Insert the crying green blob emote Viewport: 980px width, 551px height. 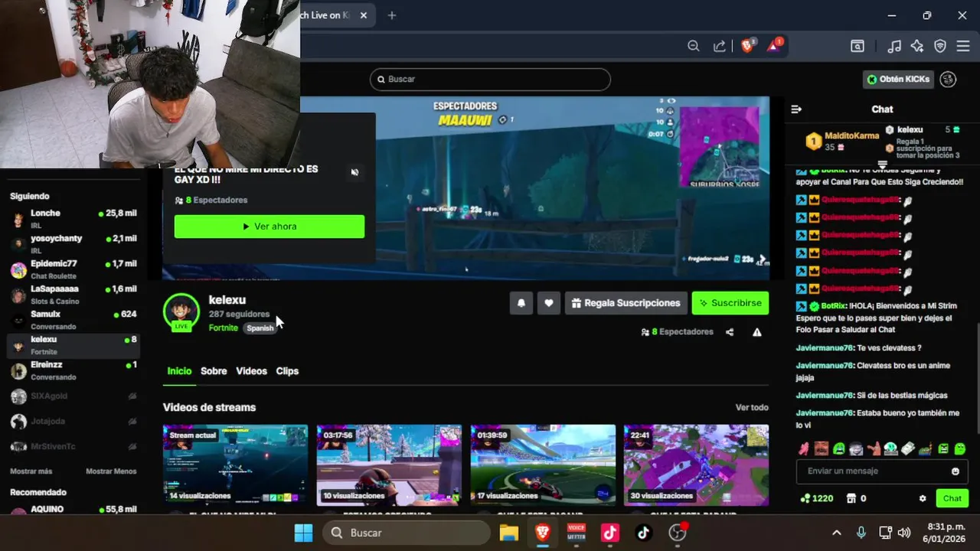coord(839,449)
